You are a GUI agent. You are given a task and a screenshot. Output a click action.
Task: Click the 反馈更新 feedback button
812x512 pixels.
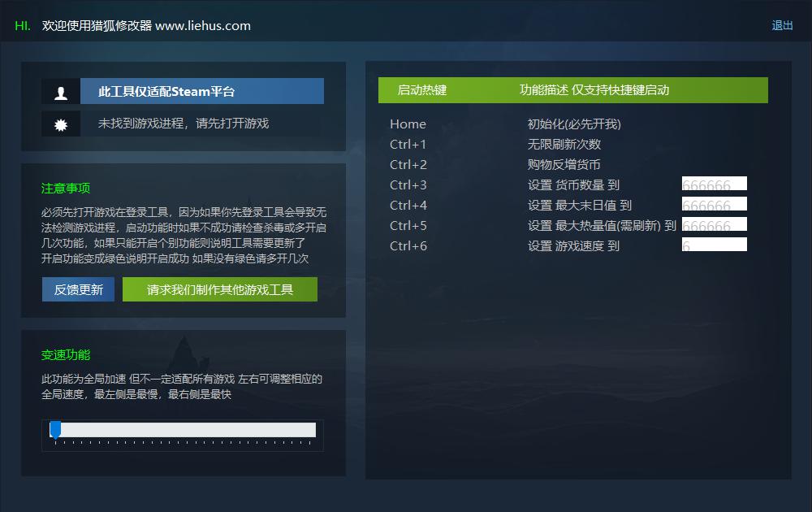78,289
